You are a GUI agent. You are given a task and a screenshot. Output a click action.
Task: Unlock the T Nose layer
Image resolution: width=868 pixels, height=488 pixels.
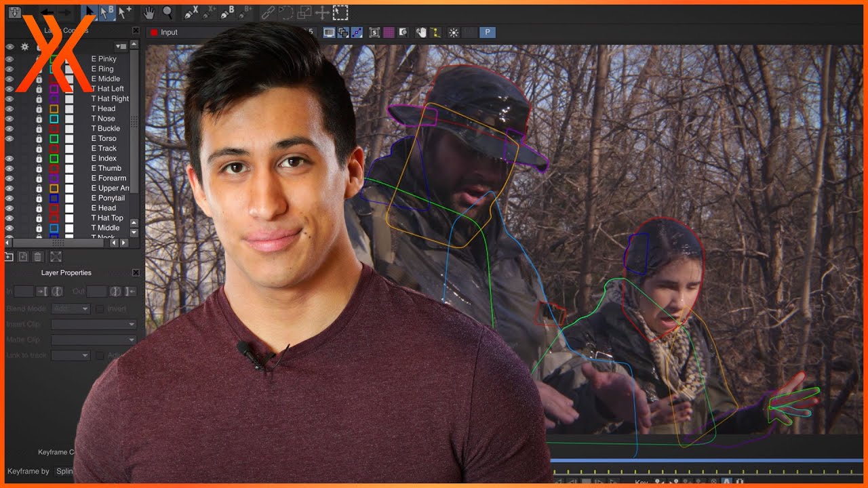(39, 119)
